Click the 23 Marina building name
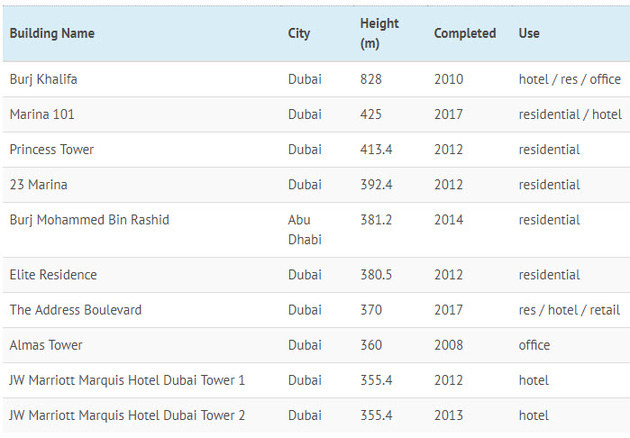This screenshot has width=630, height=438. (x=39, y=184)
